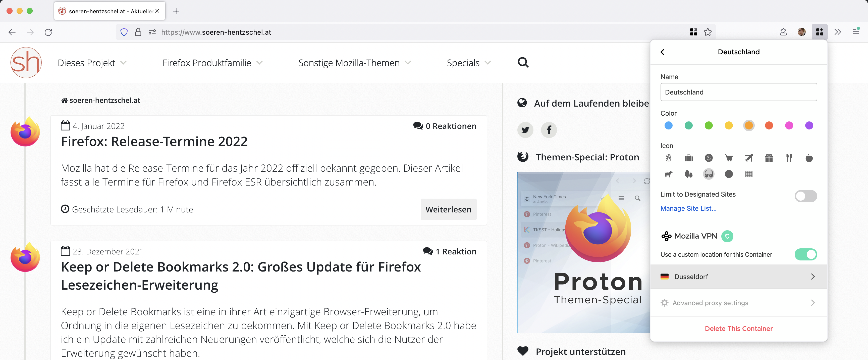Expand Advanced proxy settings
The height and width of the screenshot is (360, 868).
coord(739,303)
